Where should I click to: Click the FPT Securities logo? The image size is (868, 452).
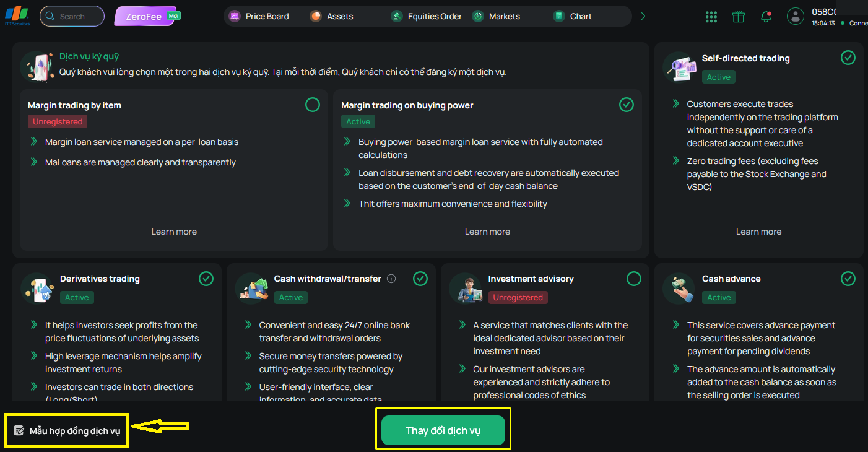coord(17,17)
